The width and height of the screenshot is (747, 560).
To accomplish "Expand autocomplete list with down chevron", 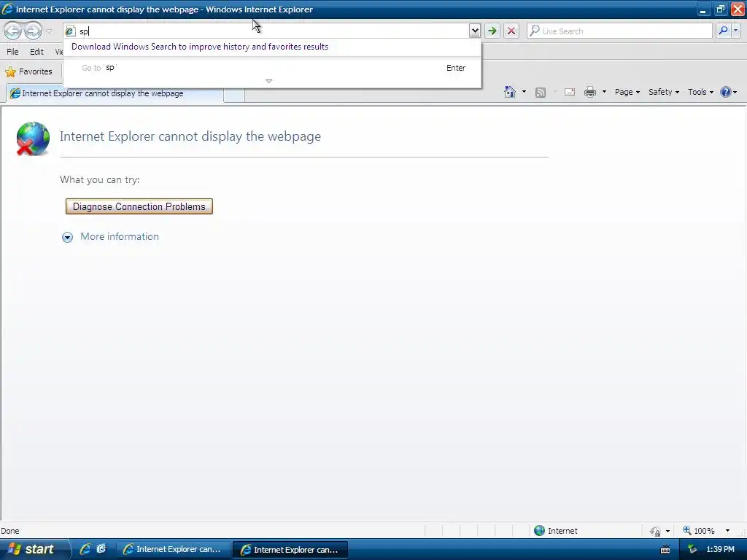I will (x=268, y=81).
